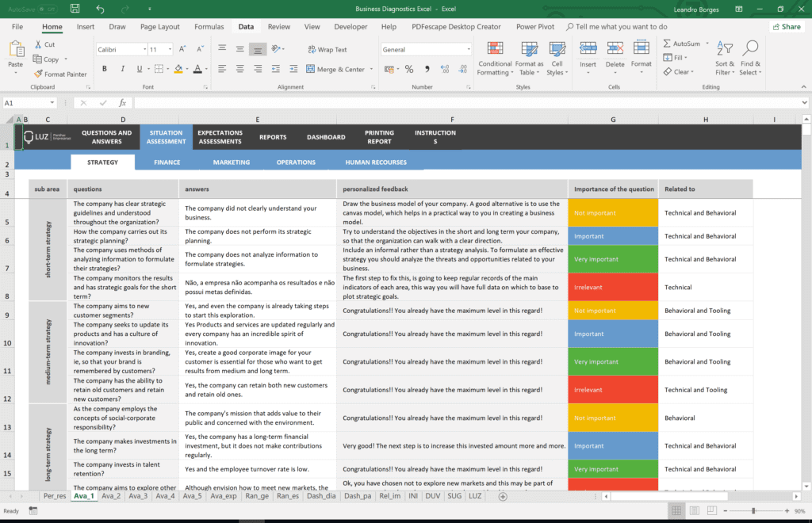812x523 pixels.
Task: Toggle the AutoSave switch
Action: (x=48, y=9)
